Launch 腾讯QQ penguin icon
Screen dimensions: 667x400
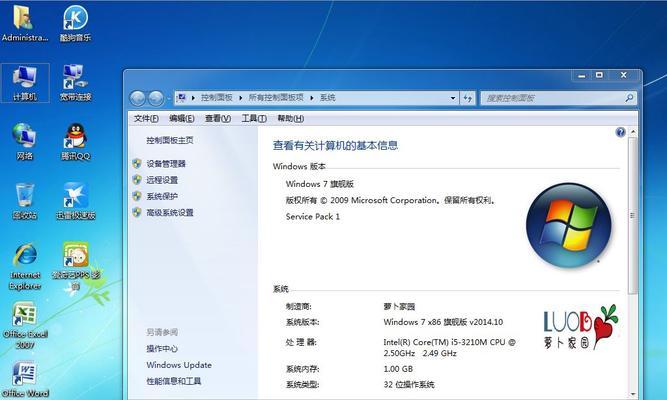click(x=75, y=142)
